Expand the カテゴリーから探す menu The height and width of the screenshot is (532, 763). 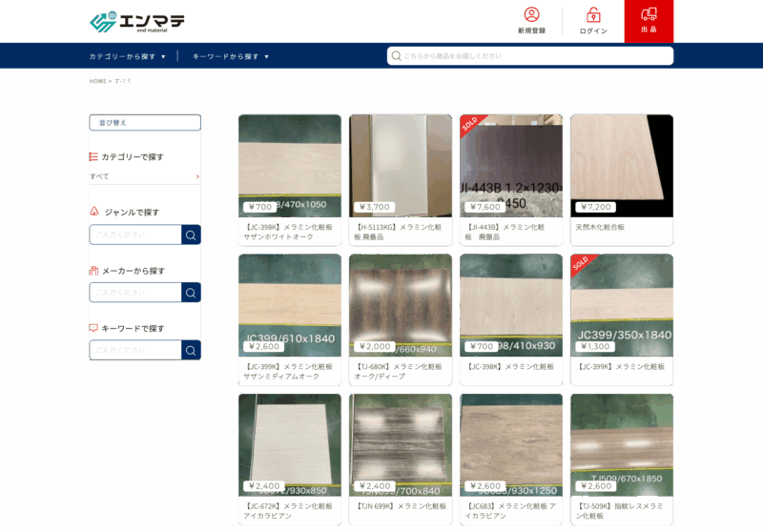coord(128,56)
